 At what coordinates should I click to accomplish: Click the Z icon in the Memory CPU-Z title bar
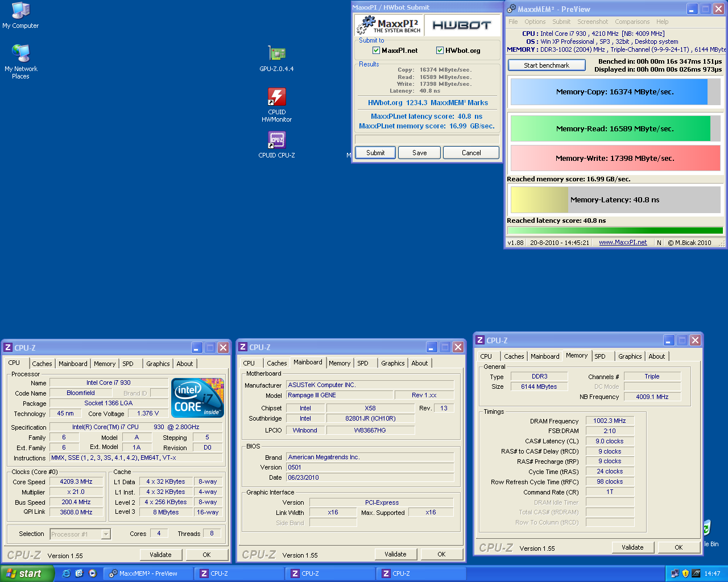pyautogui.click(x=480, y=340)
